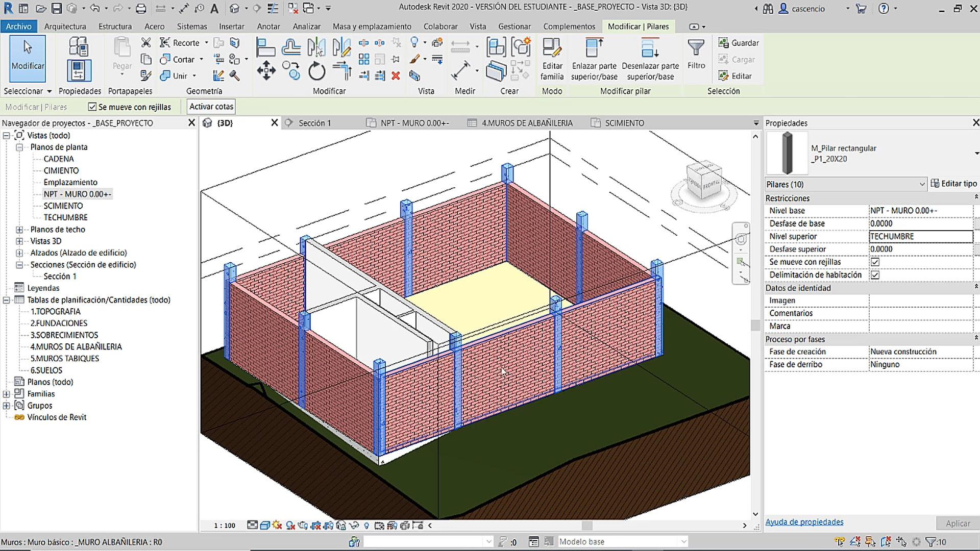Click the shadows toggle on view control bar
Screen dimensions: 980x551
[x=277, y=524]
